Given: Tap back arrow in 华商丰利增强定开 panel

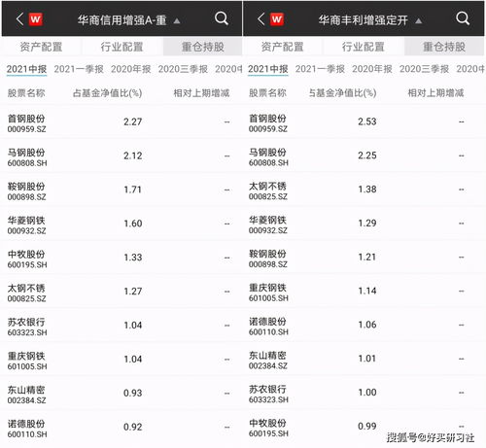Looking at the screenshot, I should click(x=261, y=19).
